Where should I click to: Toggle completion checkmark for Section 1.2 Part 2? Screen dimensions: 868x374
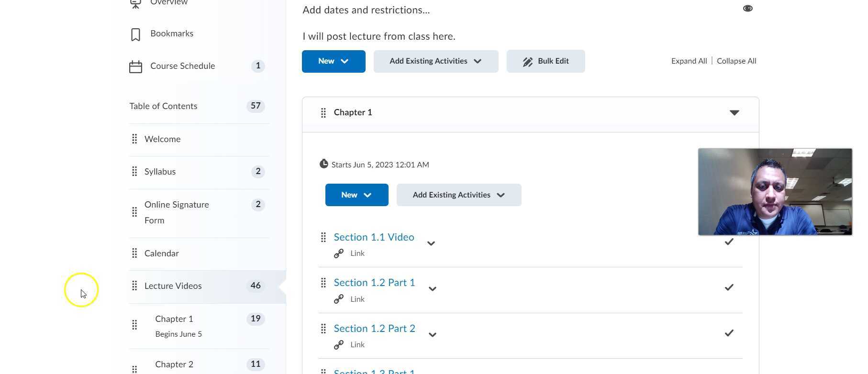coord(729,333)
